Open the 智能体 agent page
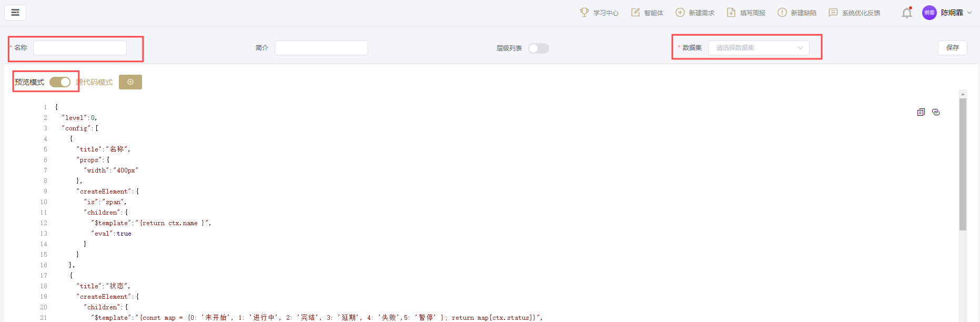 pyautogui.click(x=647, y=13)
